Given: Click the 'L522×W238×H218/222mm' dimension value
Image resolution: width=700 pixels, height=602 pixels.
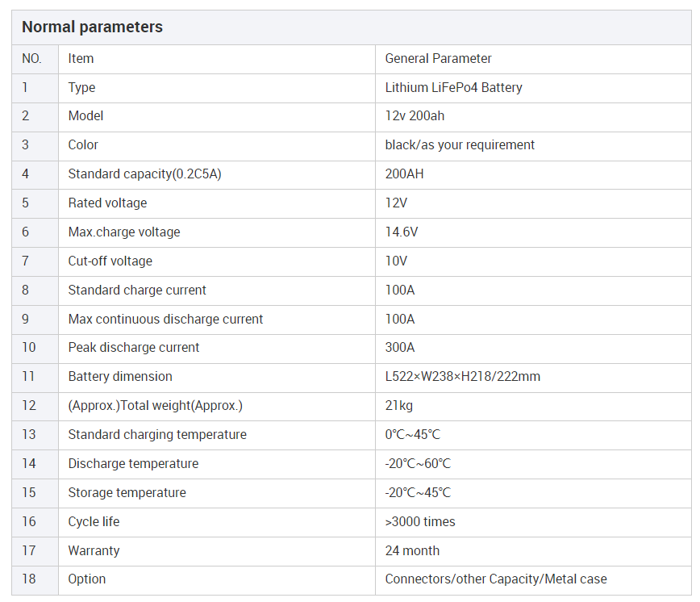Looking at the screenshot, I should click(463, 377).
